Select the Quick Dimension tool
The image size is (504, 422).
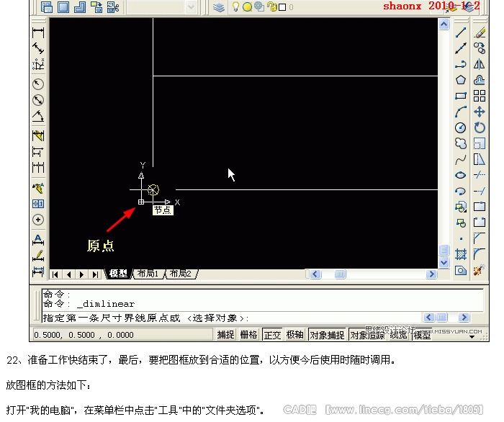tap(38, 135)
